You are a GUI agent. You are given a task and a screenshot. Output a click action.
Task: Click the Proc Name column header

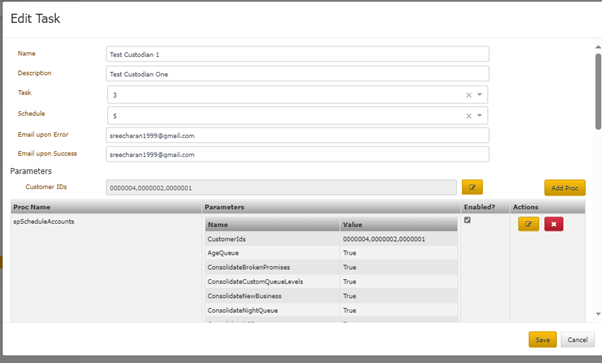tap(106, 207)
